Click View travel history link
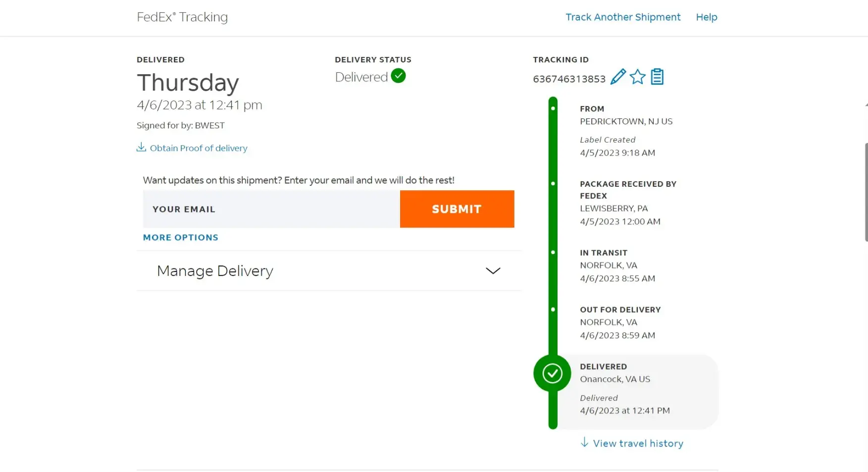 tap(638, 444)
